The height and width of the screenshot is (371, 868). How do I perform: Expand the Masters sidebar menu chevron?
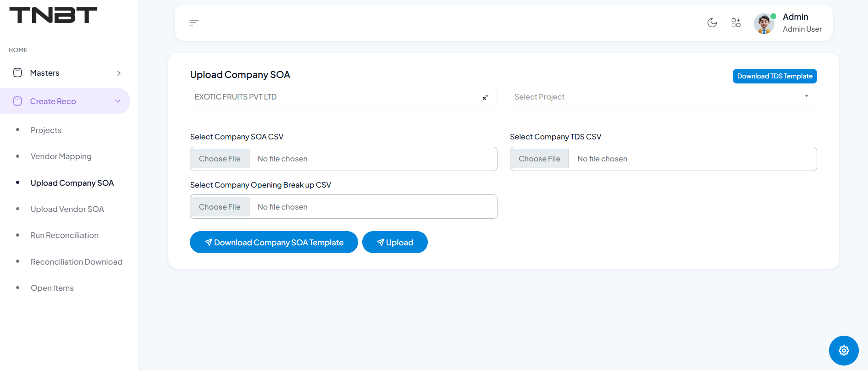point(119,73)
